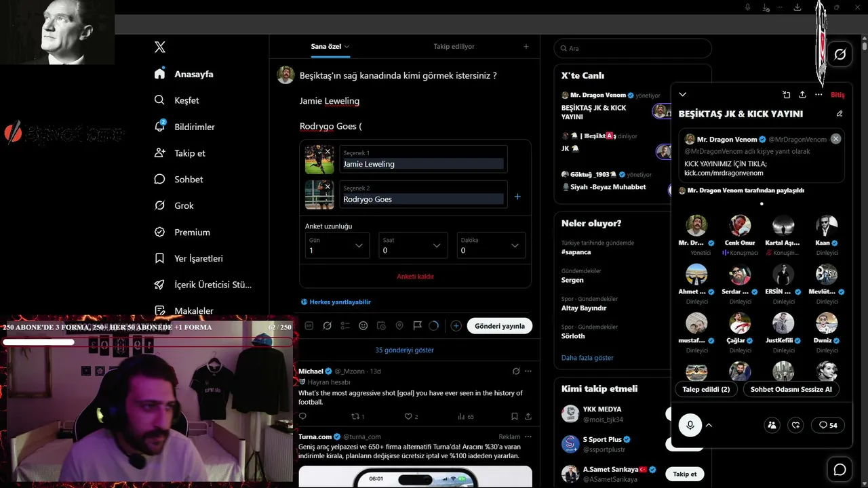868x488 pixels.
Task: Follow A.Samet Sarıkaya with Takip et
Action: [685, 474]
